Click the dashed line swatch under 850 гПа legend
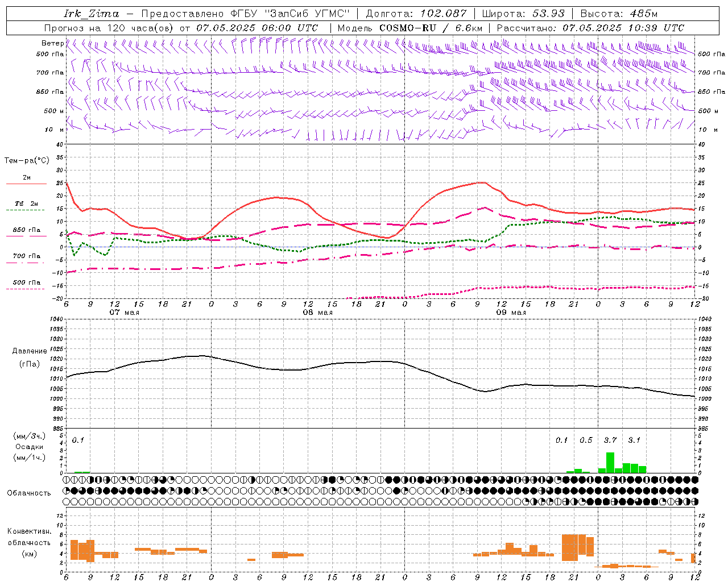728x582 pixels. point(26,236)
